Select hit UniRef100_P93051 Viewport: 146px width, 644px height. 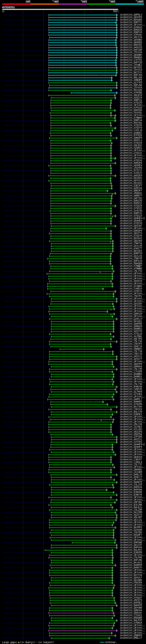(131, 113)
